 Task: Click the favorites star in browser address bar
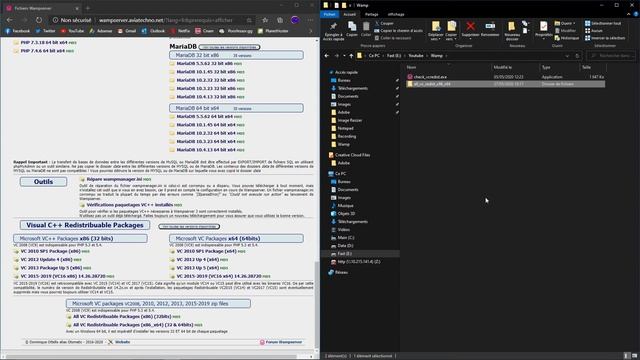pos(265,20)
